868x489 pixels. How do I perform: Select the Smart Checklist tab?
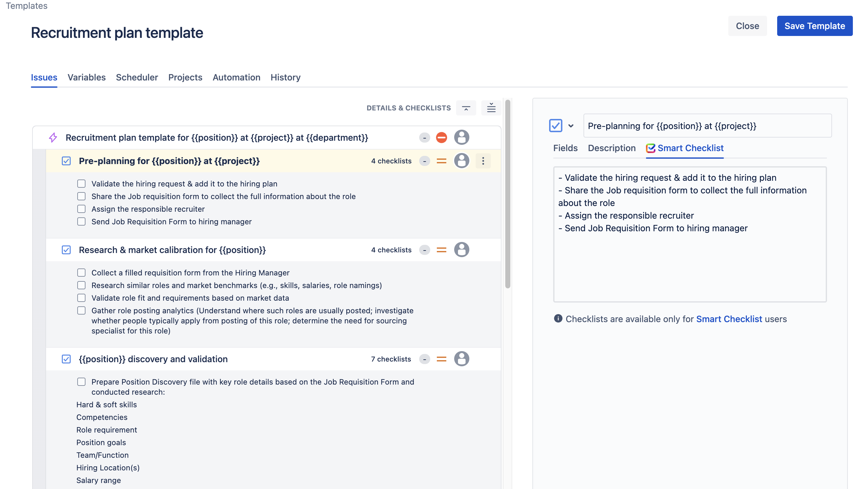coord(685,148)
